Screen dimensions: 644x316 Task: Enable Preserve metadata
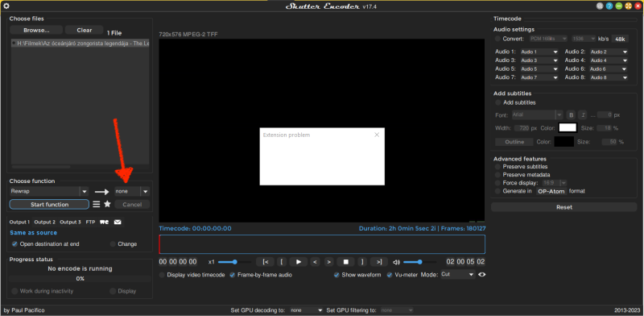(497, 174)
